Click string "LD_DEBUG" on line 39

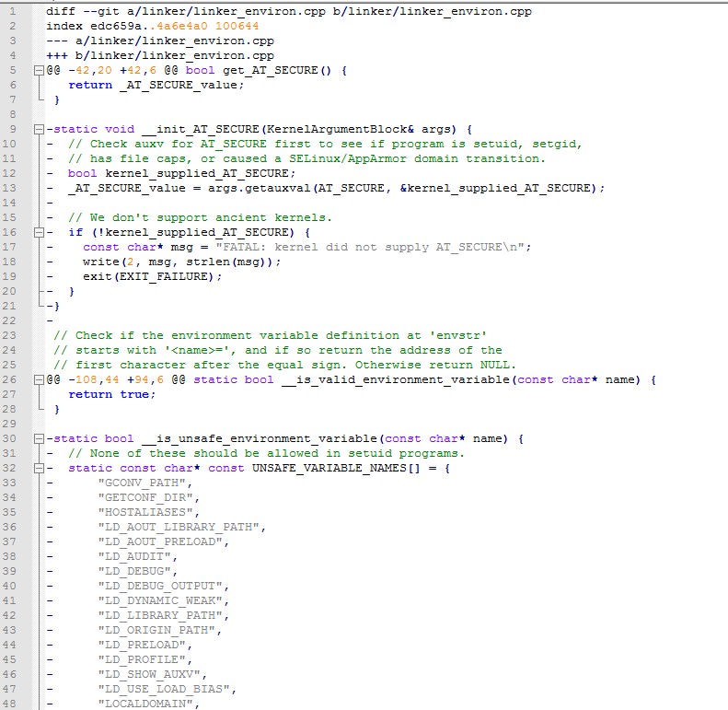(x=134, y=572)
